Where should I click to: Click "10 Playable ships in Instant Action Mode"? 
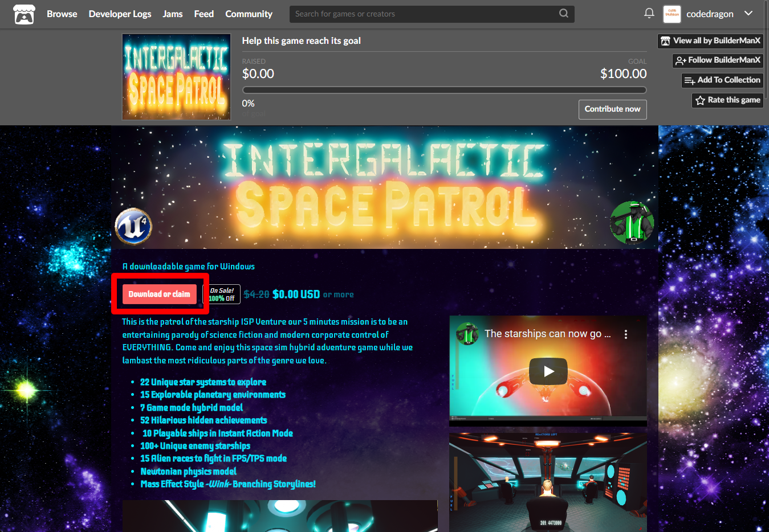click(217, 433)
